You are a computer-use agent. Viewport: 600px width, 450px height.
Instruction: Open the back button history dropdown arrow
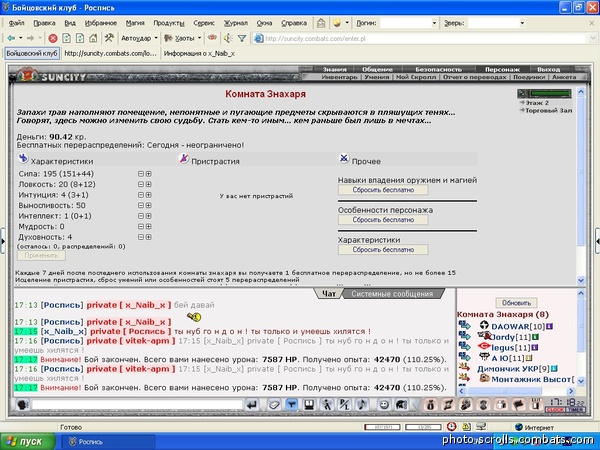point(21,38)
